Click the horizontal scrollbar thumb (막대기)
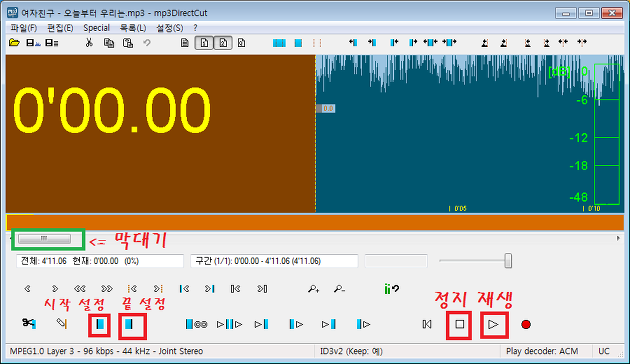Image resolution: width=630 pixels, height=364 pixels. pos(44,239)
